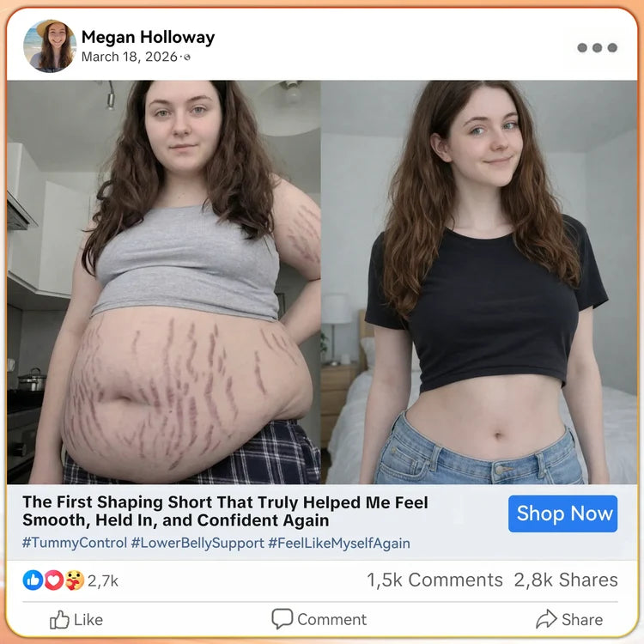Click the blue thumbs-up reaction icon
This screenshot has width=644, height=644.
click(33, 580)
